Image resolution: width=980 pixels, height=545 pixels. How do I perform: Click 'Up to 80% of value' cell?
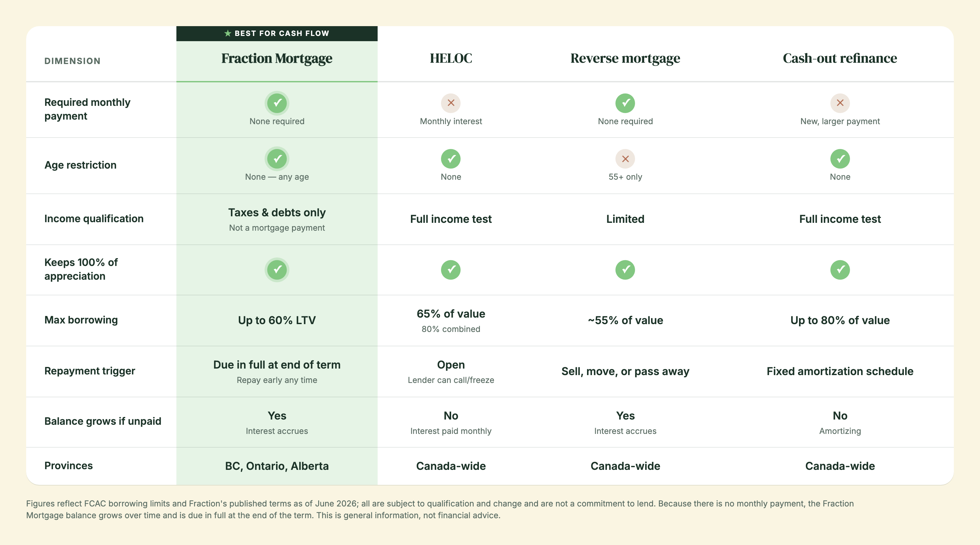840,320
